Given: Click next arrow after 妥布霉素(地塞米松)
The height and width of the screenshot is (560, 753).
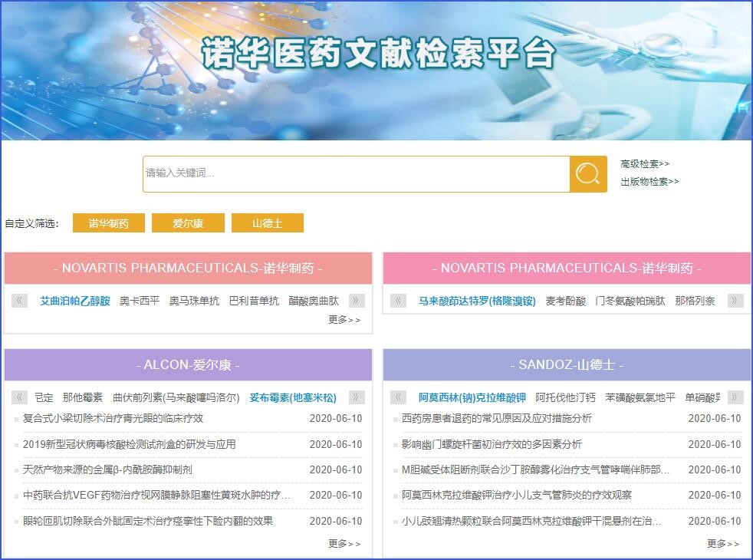Looking at the screenshot, I should (x=357, y=397).
